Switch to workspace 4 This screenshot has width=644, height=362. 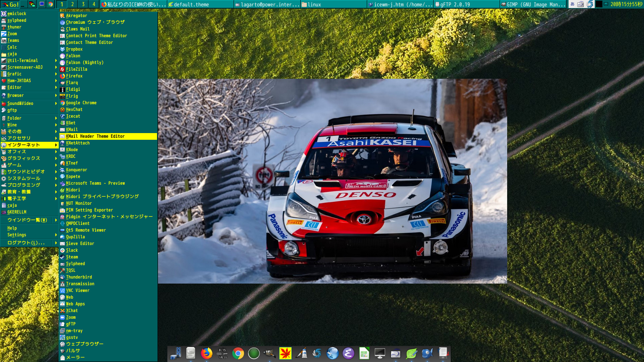click(94, 4)
